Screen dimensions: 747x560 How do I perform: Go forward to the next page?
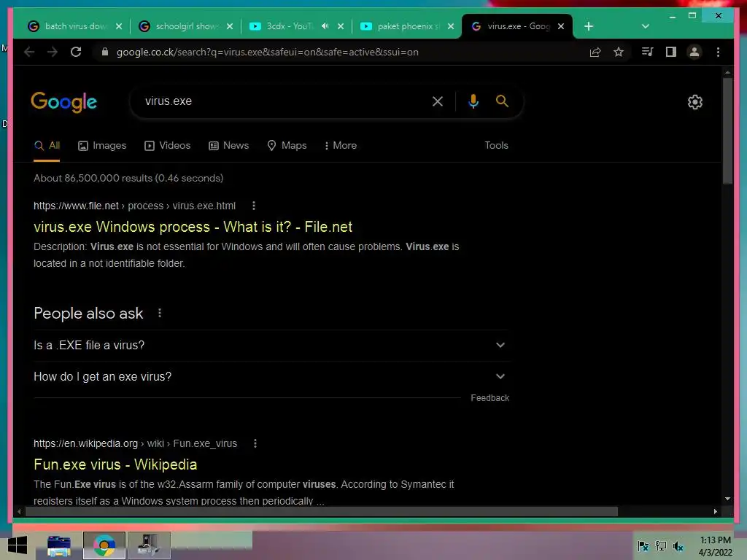tap(52, 52)
